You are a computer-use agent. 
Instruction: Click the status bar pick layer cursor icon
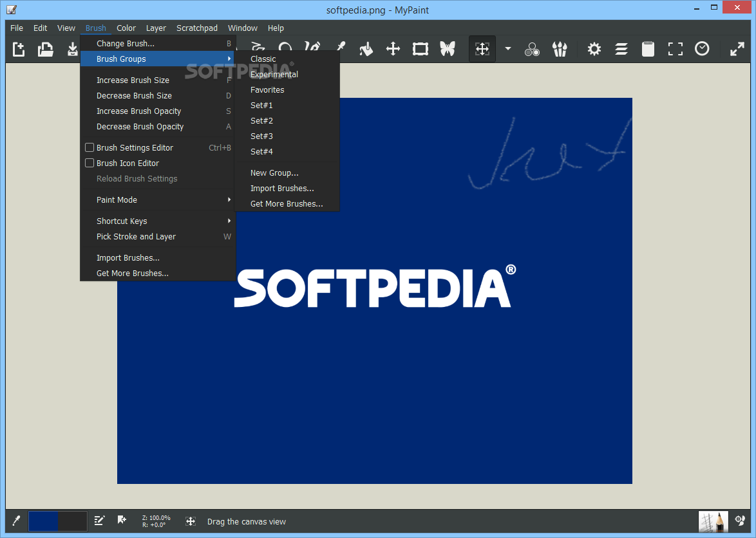[x=122, y=520]
